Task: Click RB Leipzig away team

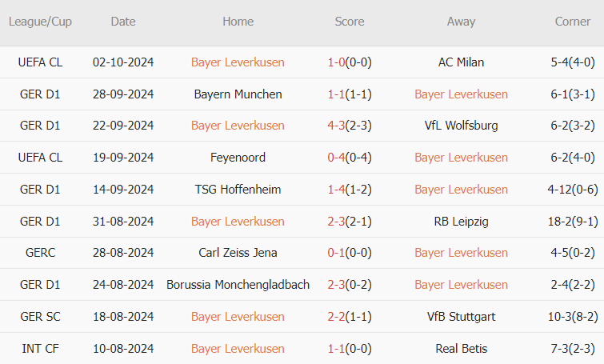Action: [461, 222]
